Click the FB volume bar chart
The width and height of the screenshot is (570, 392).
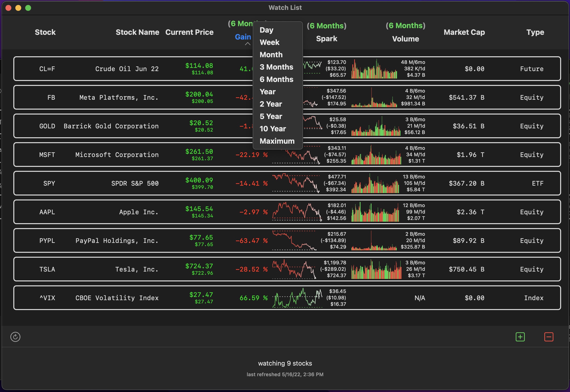[374, 97]
